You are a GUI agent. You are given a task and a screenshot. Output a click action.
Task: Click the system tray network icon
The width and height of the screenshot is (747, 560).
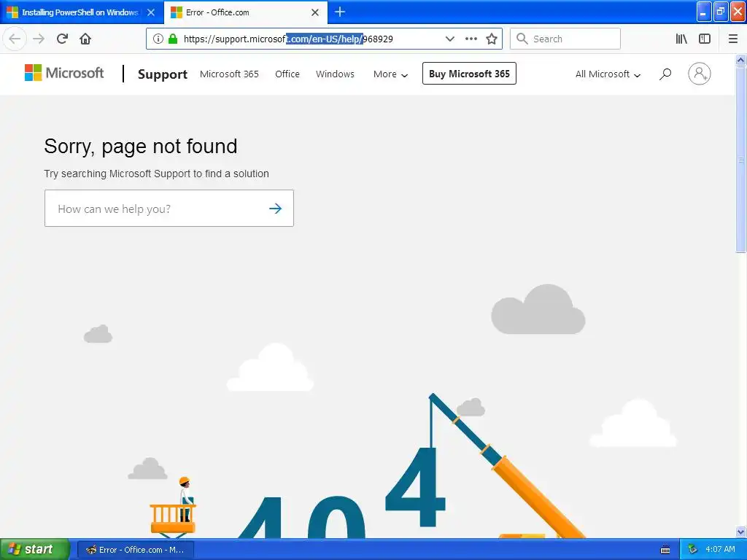click(692, 550)
